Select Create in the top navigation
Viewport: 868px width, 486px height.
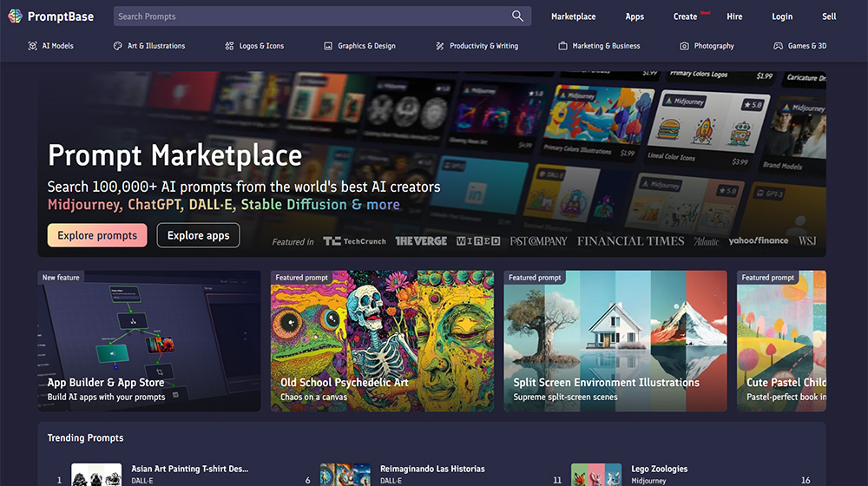click(x=685, y=16)
